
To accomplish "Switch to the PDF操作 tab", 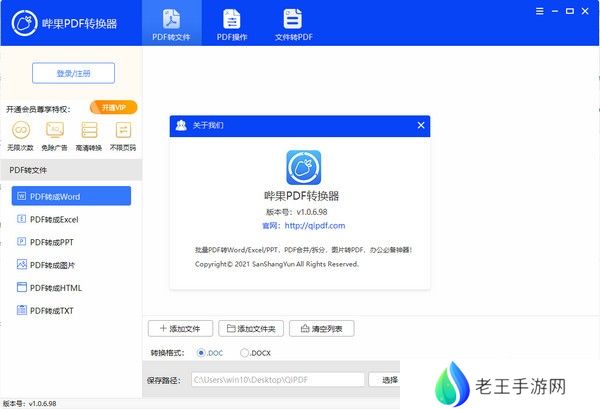I will pyautogui.click(x=232, y=24).
